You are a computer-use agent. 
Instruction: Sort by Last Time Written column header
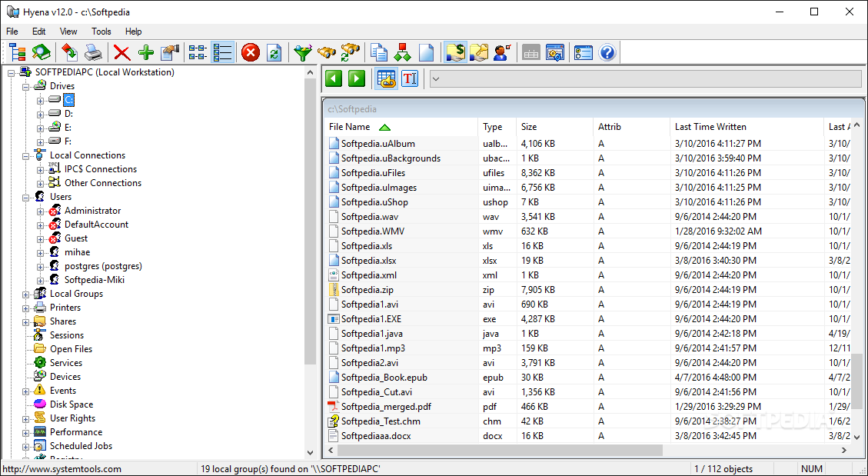[747, 127]
